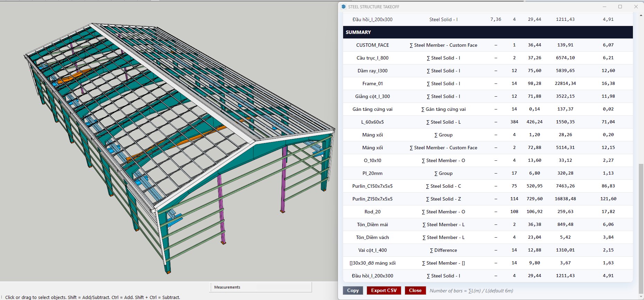644x300 pixels.
Task: Click the CUSTOM_FACE summary row
Action: point(488,45)
